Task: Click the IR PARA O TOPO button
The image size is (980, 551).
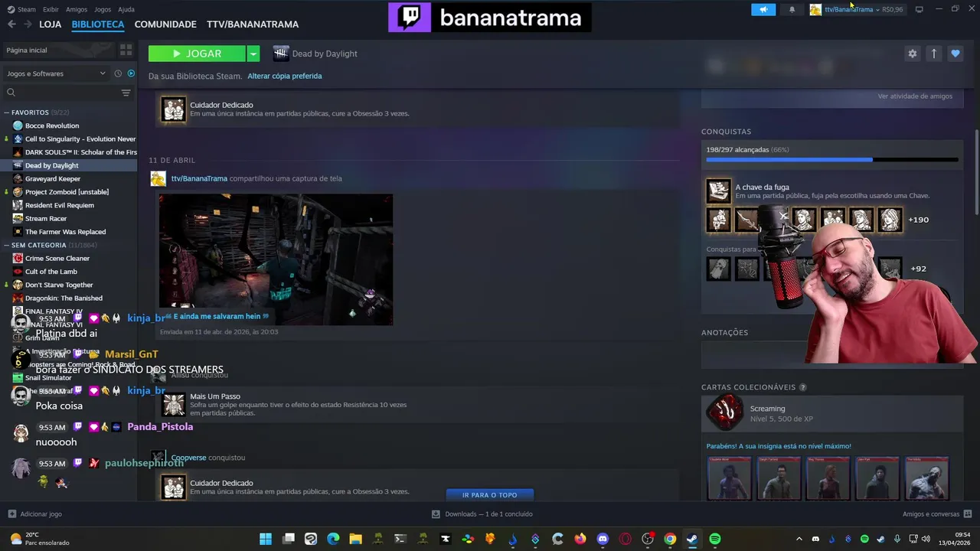Action: [489, 495]
